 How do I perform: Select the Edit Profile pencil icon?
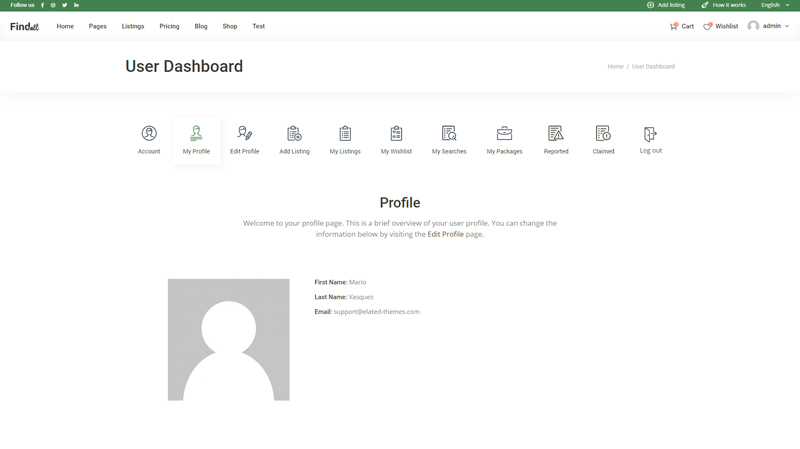(x=244, y=134)
